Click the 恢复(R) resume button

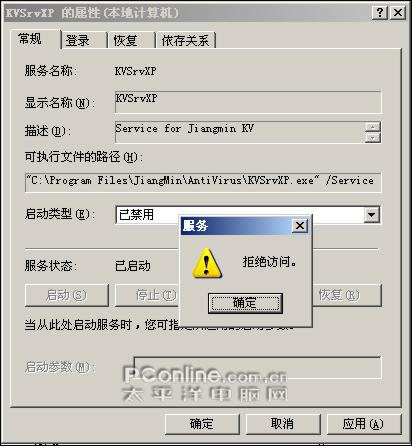pos(347,295)
